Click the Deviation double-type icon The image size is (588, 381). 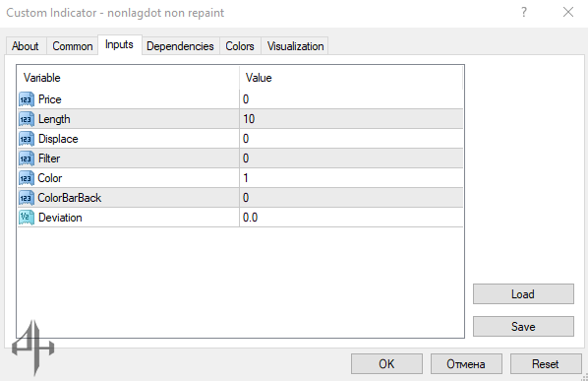(x=27, y=218)
